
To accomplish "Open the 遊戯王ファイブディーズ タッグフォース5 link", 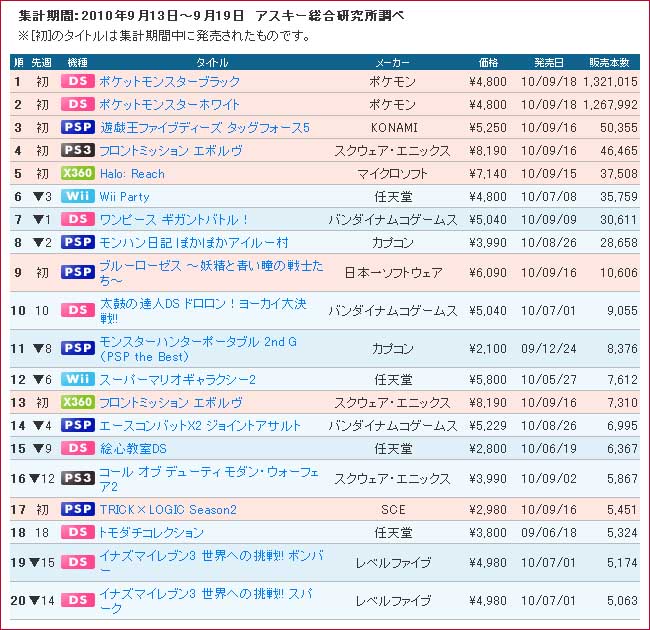I will pyautogui.click(x=205, y=128).
